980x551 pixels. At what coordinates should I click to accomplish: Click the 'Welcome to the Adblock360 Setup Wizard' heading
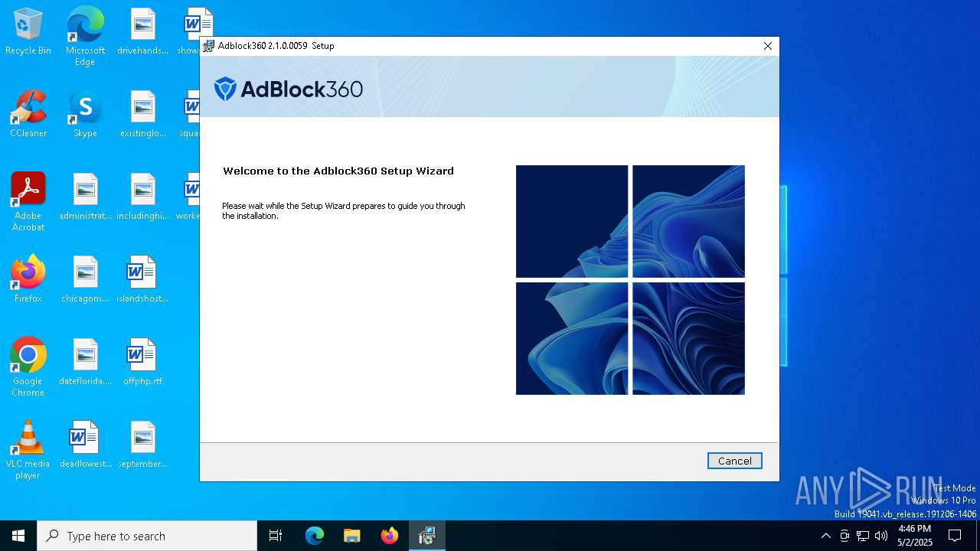point(338,171)
